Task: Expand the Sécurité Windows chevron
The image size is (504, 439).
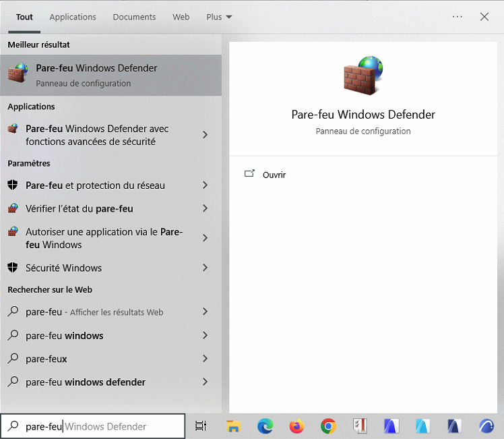Action: 205,267
